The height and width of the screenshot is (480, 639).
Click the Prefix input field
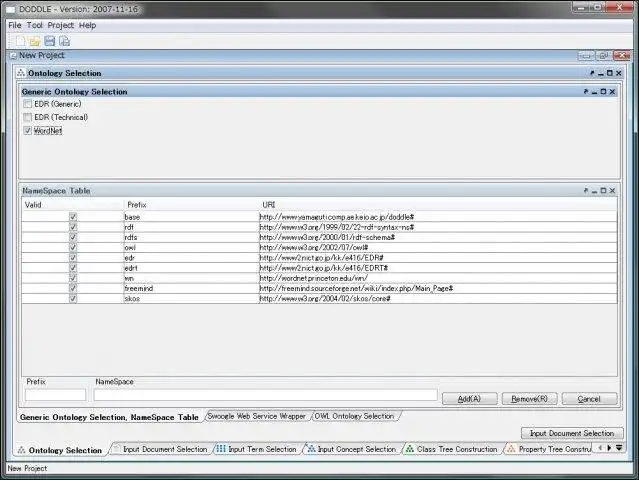pos(55,394)
